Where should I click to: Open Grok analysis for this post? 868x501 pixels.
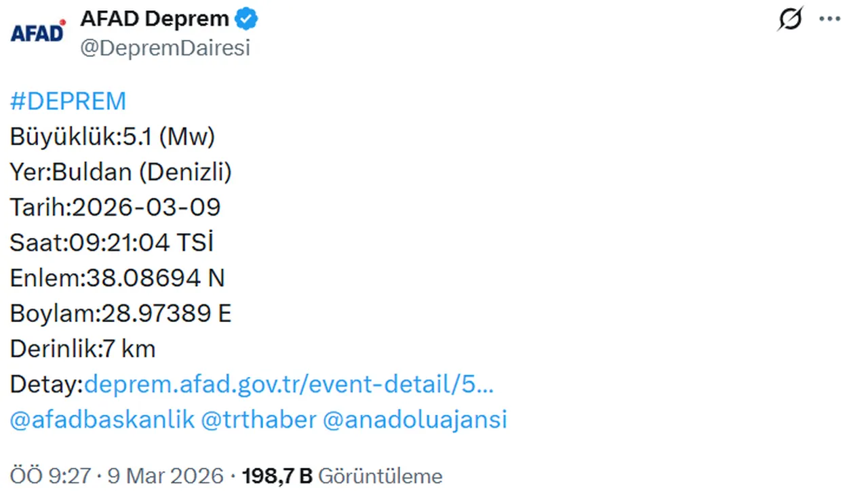click(x=789, y=18)
